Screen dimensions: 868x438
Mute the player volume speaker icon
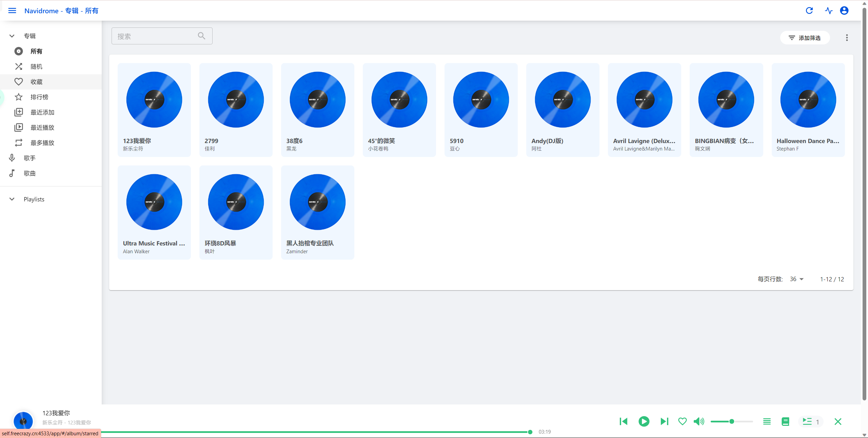(x=698, y=421)
